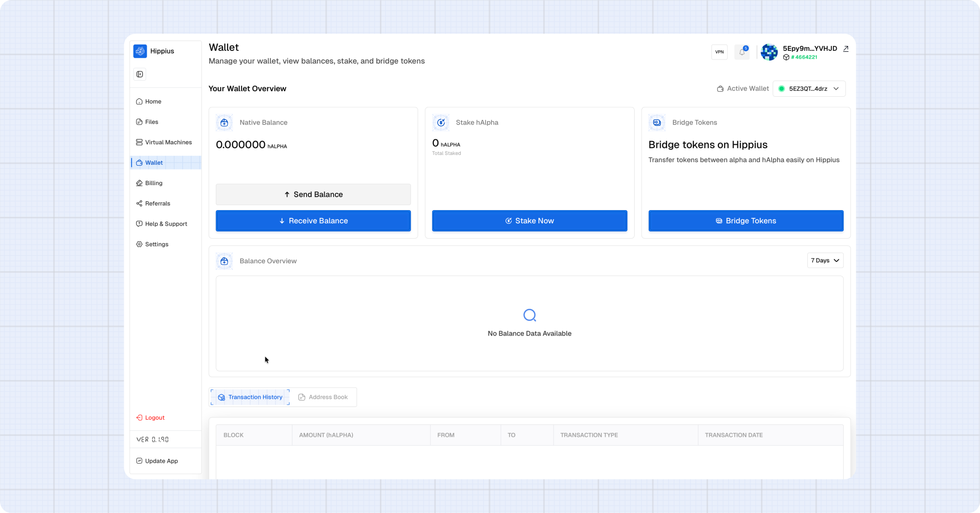This screenshot has height=513, width=980.
Task: Open Virtual Machines via its server icon
Action: [x=139, y=142]
